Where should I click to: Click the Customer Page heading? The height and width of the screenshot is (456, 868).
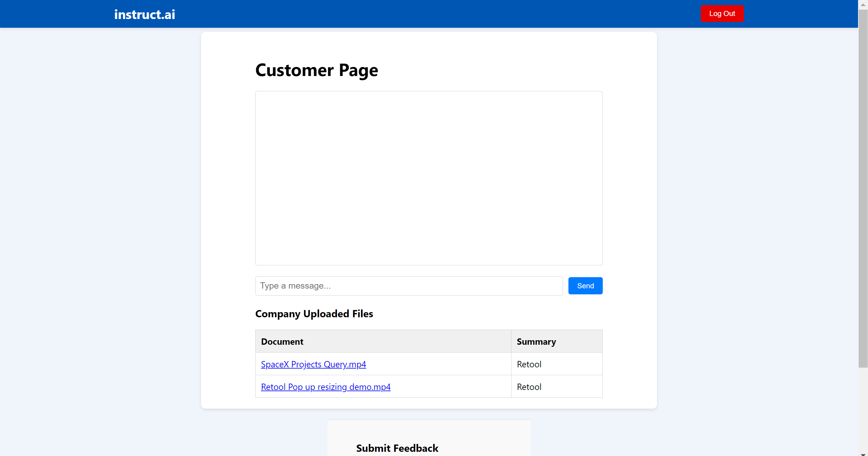click(x=316, y=70)
